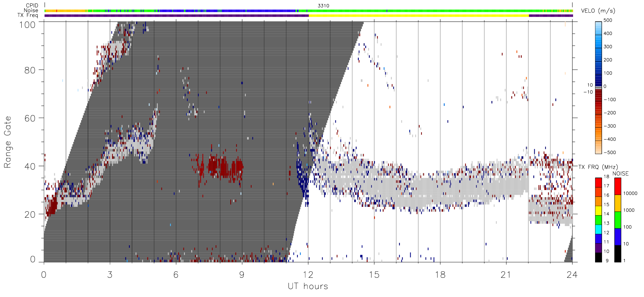This screenshot has width=644, height=297.
Task: Click the -500 label on the velocity colour bar
Action: point(609,153)
